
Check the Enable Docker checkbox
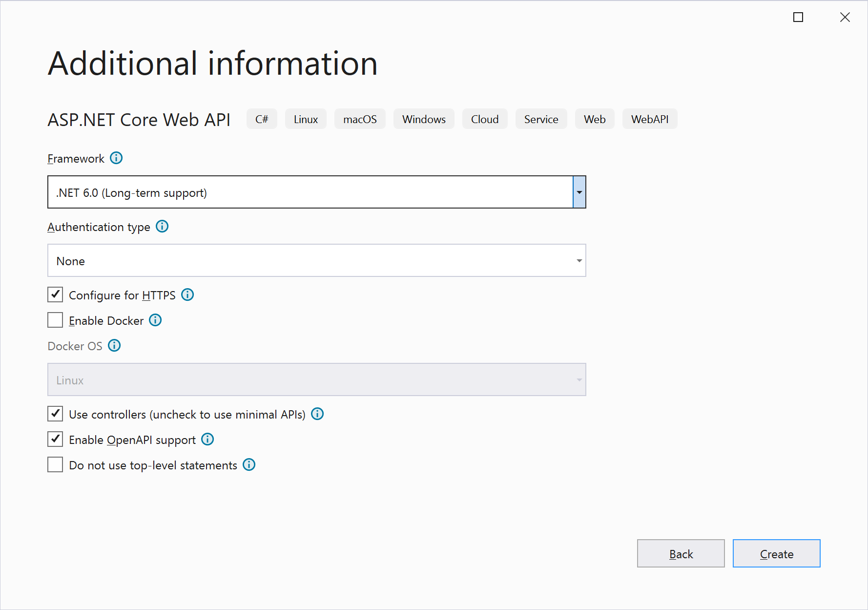pos(55,320)
